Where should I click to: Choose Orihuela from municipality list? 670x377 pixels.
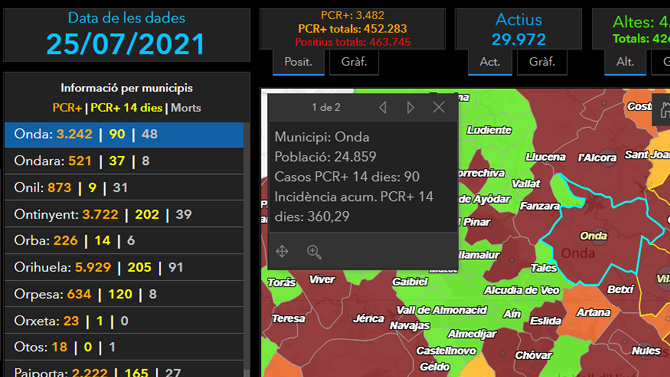[x=124, y=267]
